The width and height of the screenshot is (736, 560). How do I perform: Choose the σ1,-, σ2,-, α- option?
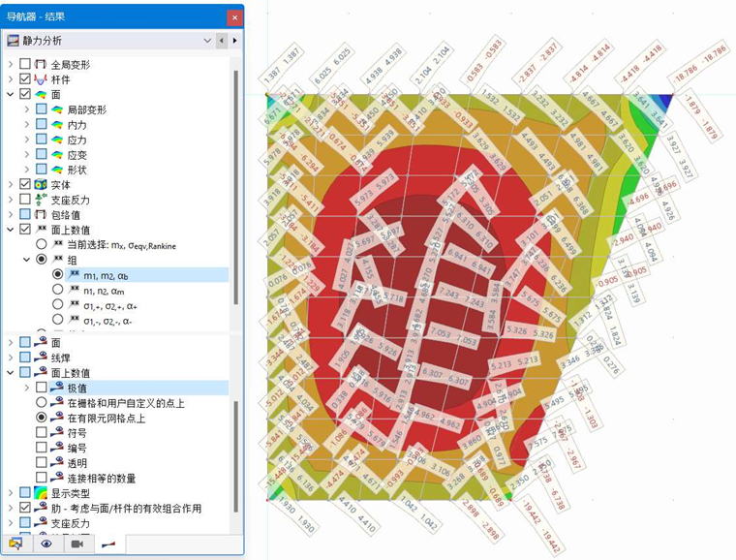(x=58, y=319)
